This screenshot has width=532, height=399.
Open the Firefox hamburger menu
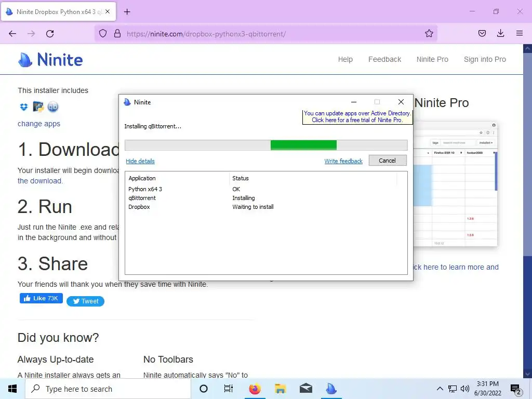(520, 34)
